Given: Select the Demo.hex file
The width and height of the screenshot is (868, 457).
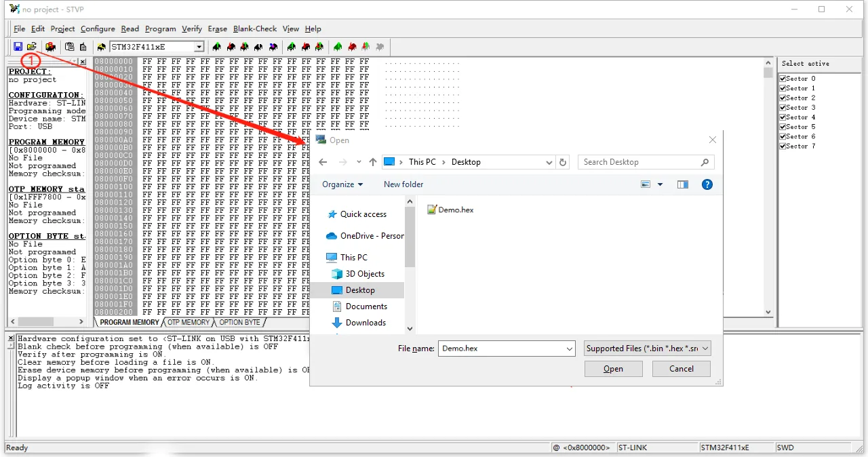Looking at the screenshot, I should (x=451, y=210).
